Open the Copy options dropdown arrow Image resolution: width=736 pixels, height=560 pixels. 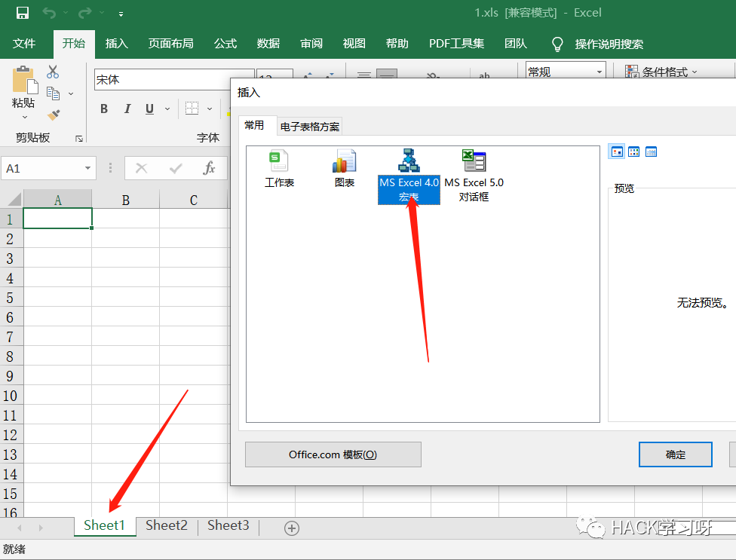tap(71, 93)
